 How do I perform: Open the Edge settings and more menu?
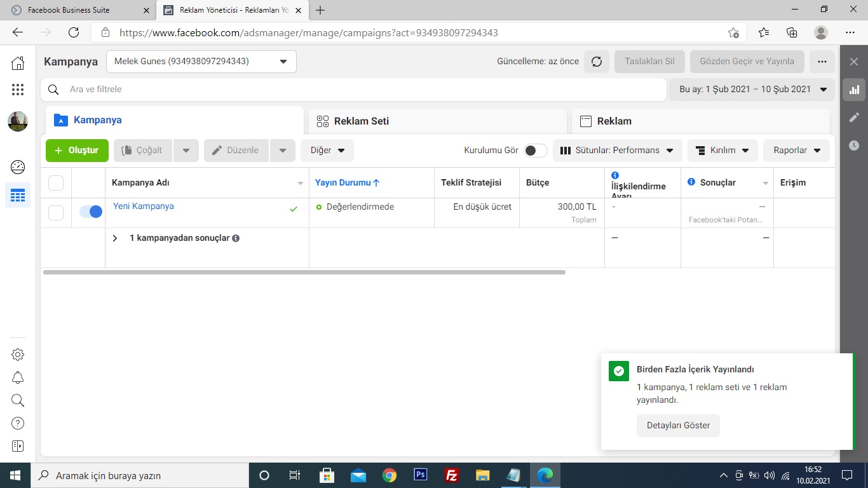point(850,32)
